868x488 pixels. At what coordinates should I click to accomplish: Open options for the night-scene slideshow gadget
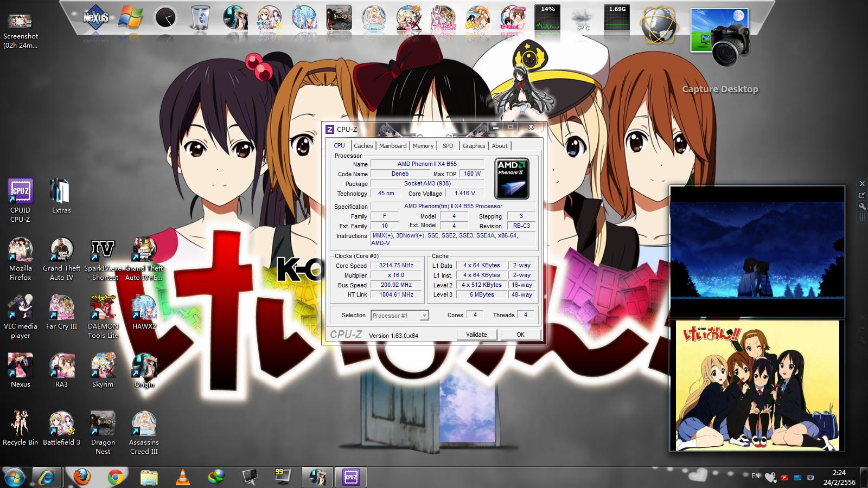coord(862,207)
